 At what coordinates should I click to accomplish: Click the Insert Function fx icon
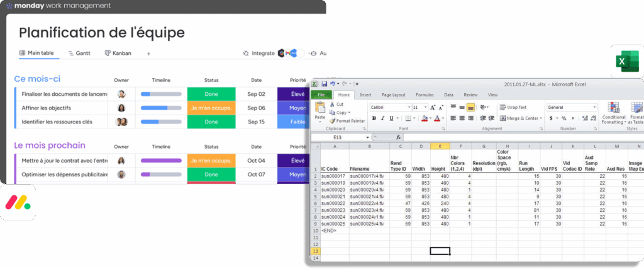coord(399,137)
